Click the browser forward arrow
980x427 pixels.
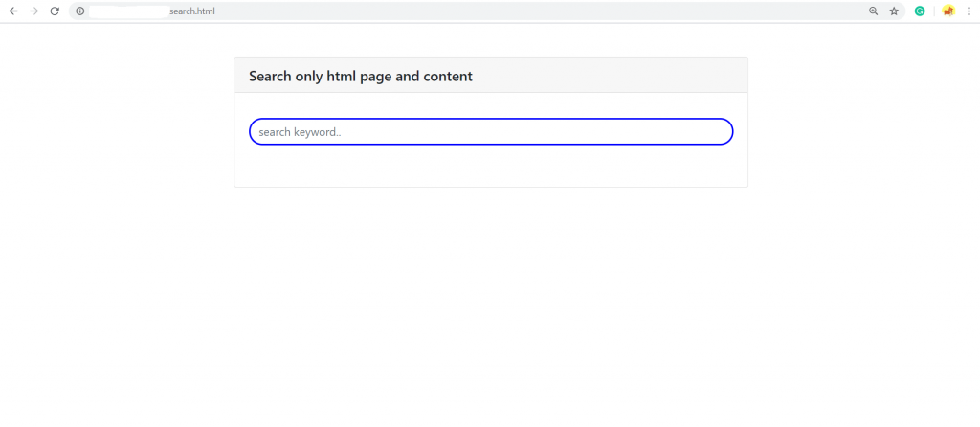tap(34, 11)
